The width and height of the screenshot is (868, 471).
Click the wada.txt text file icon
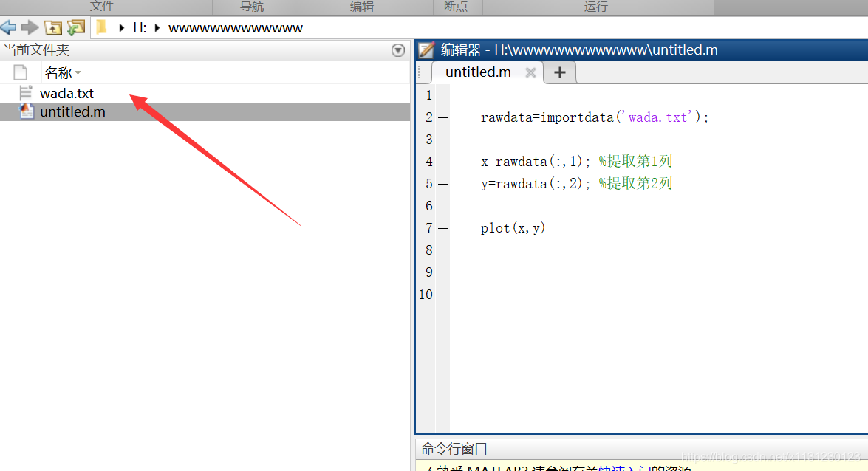point(25,93)
